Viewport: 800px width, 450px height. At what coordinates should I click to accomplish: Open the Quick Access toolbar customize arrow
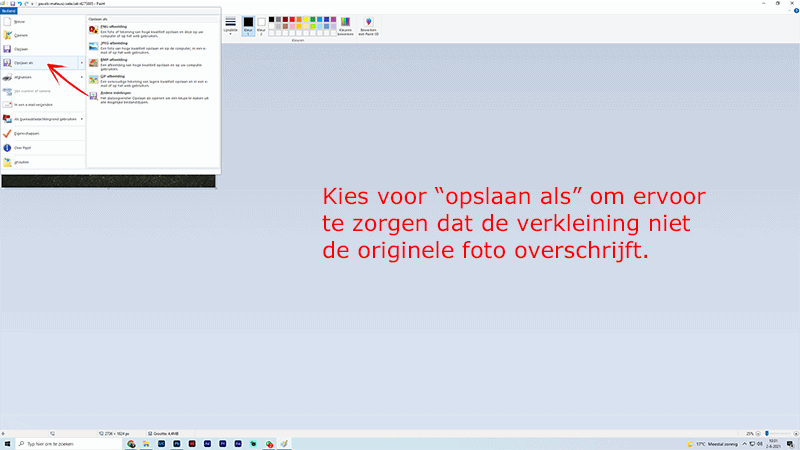tap(32, 4)
